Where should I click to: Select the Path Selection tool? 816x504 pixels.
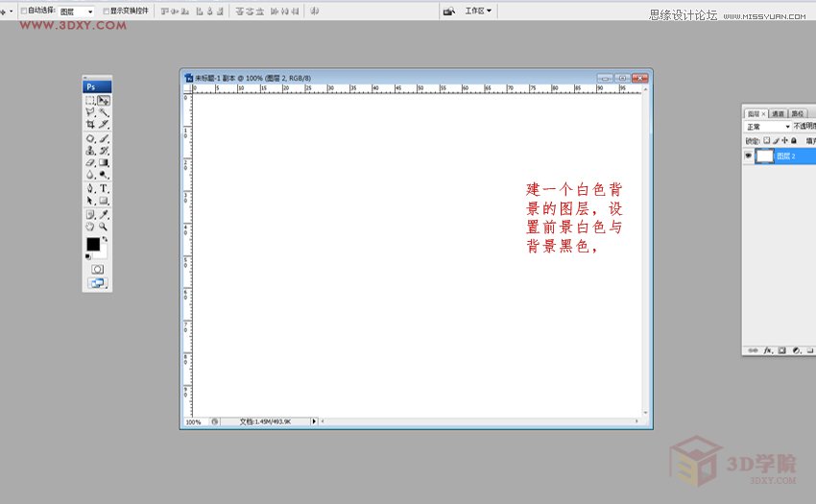coord(90,201)
